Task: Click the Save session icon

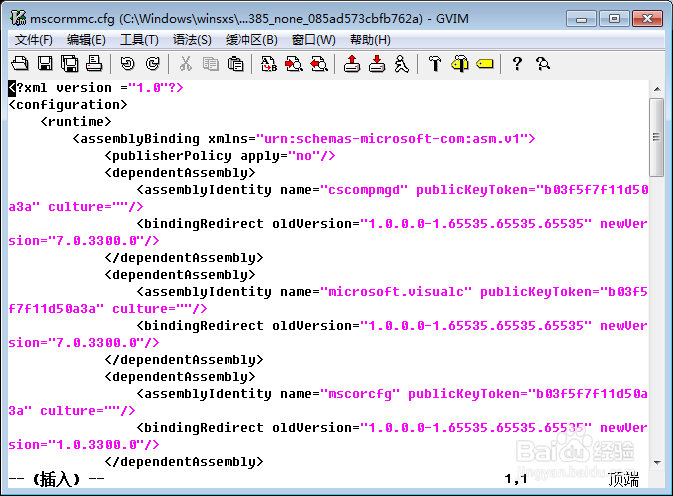Action: coord(377,64)
